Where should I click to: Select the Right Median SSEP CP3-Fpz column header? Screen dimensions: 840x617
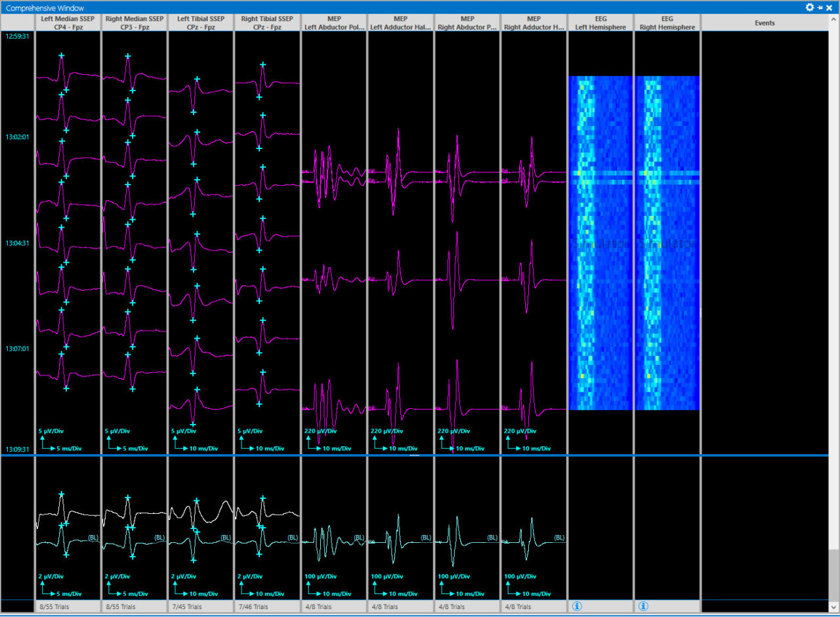(x=134, y=22)
